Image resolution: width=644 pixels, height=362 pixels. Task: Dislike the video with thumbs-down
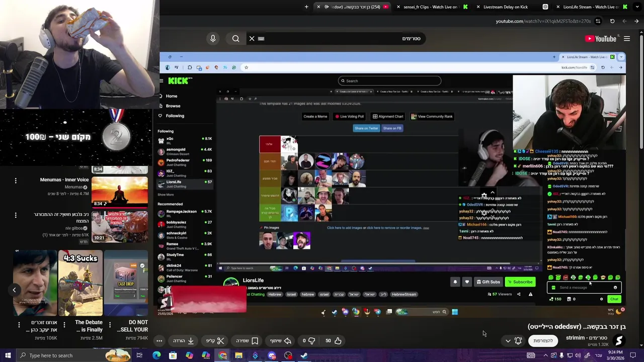pyautogui.click(x=308, y=340)
